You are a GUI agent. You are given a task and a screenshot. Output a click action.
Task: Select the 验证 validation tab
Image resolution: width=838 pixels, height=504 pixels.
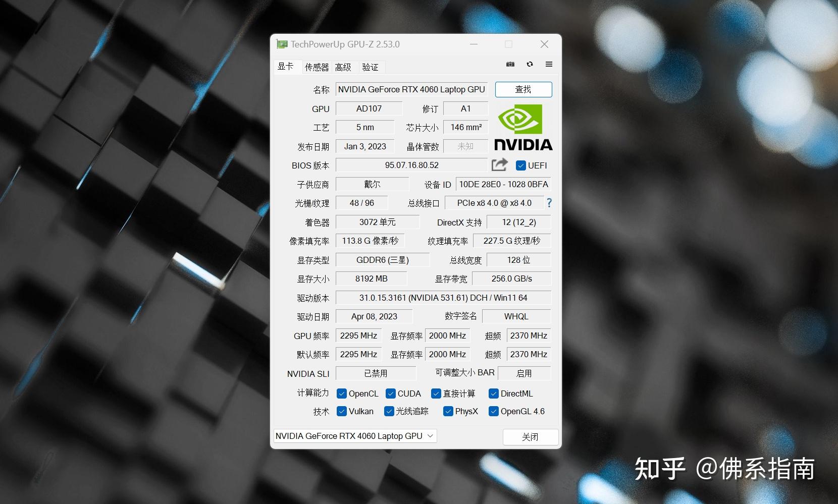[x=371, y=67]
